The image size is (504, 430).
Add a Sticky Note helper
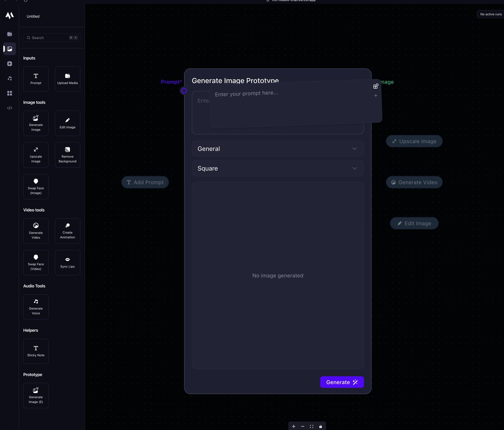click(36, 351)
